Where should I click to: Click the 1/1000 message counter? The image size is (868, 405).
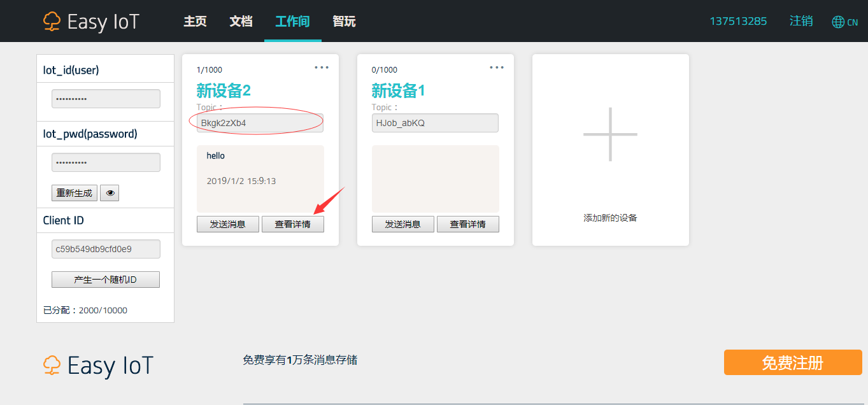210,70
